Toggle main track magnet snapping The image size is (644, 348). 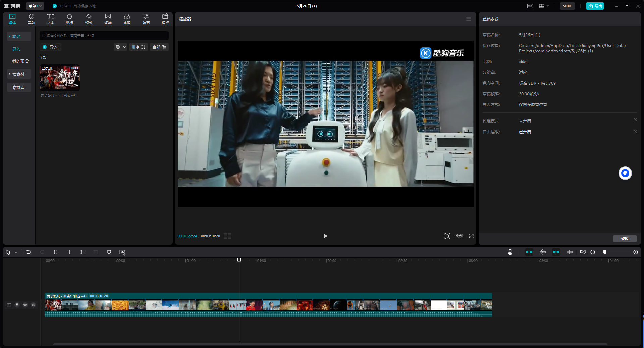tap(529, 252)
